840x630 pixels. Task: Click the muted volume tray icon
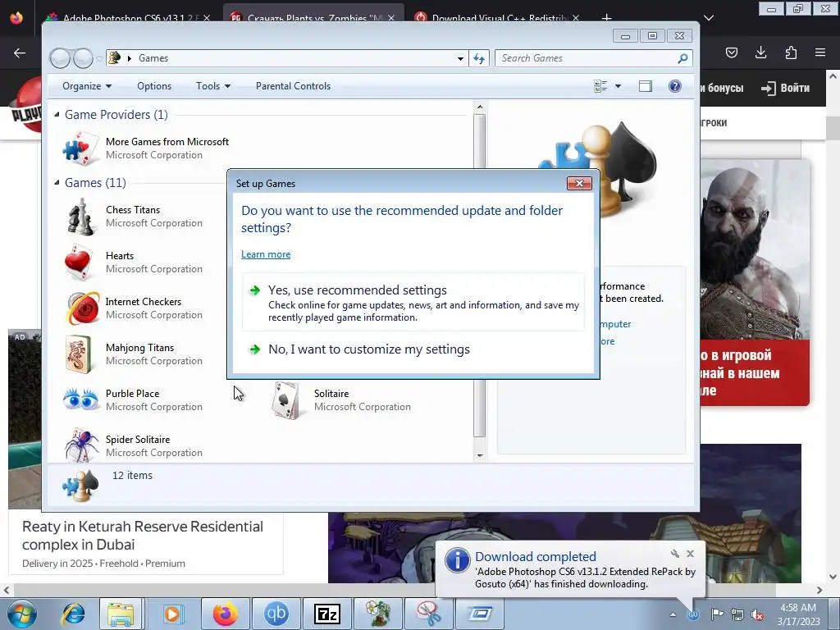point(757,614)
